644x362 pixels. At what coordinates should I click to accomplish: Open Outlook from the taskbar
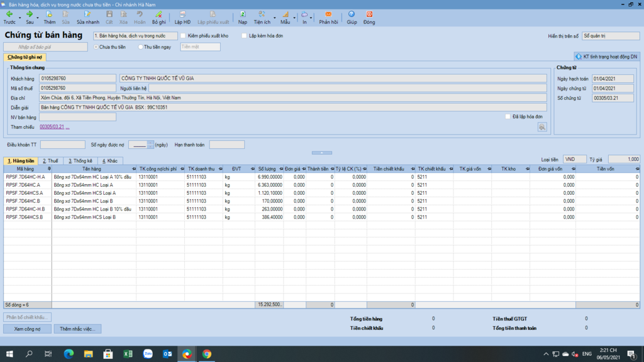tap(167, 354)
